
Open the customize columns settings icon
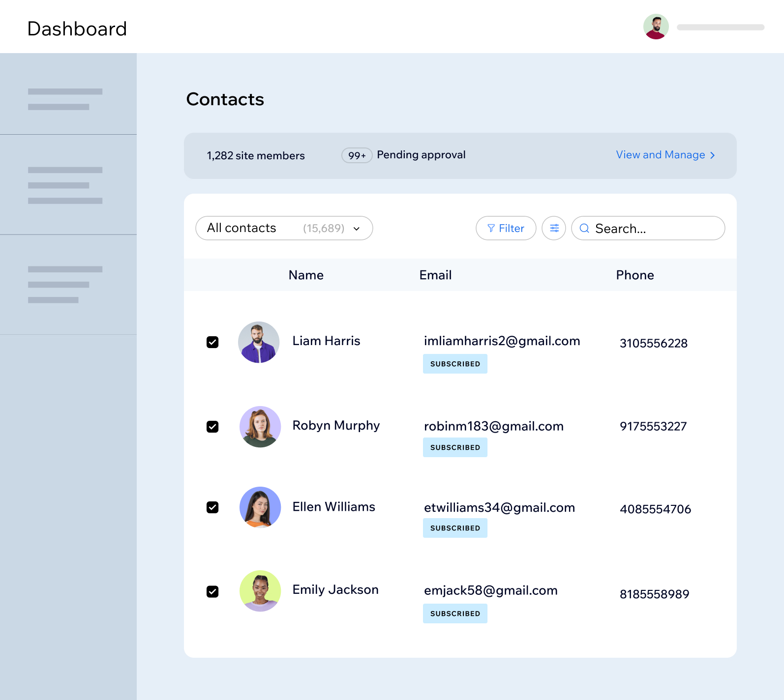(x=554, y=228)
